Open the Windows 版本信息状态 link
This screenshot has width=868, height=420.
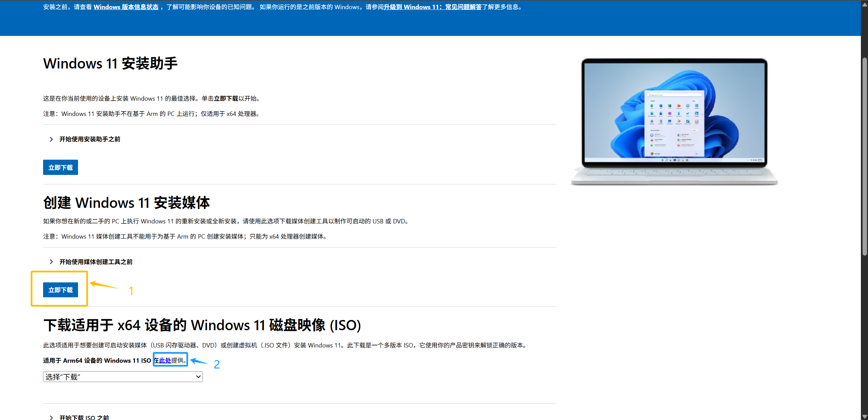click(x=126, y=7)
